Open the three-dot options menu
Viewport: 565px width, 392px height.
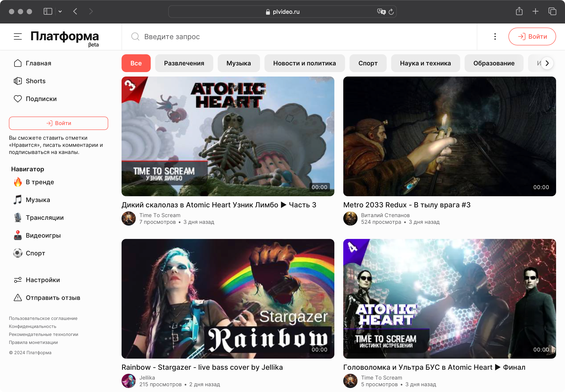[495, 36]
